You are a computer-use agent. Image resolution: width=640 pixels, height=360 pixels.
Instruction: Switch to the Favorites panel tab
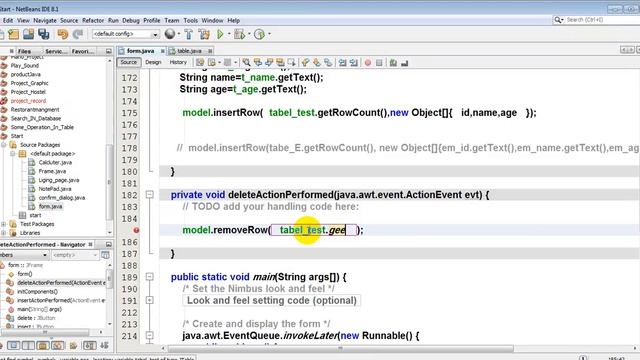(x=82, y=51)
